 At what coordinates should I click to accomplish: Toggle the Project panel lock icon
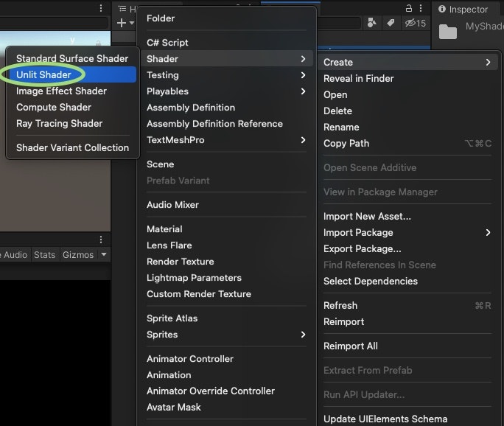click(x=408, y=8)
